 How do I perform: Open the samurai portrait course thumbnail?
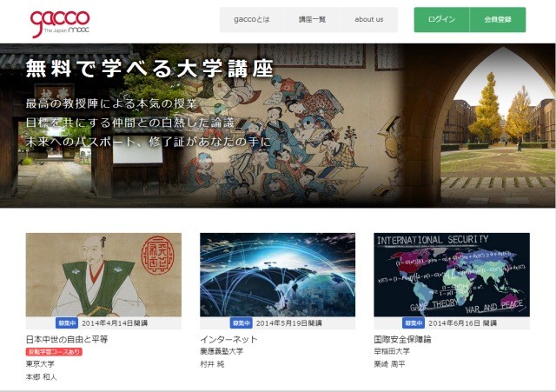coord(103,275)
